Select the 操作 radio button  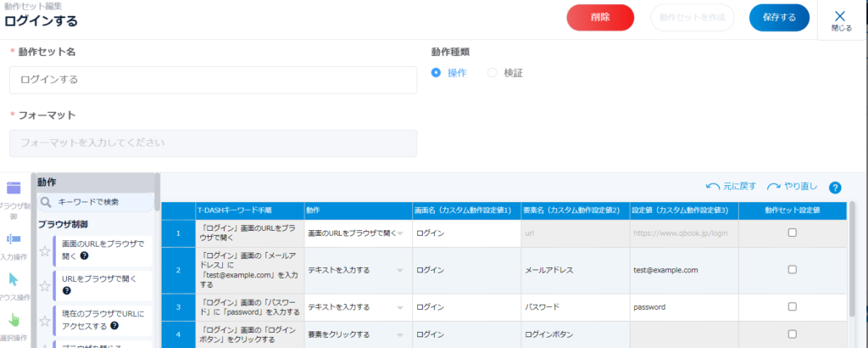click(437, 73)
